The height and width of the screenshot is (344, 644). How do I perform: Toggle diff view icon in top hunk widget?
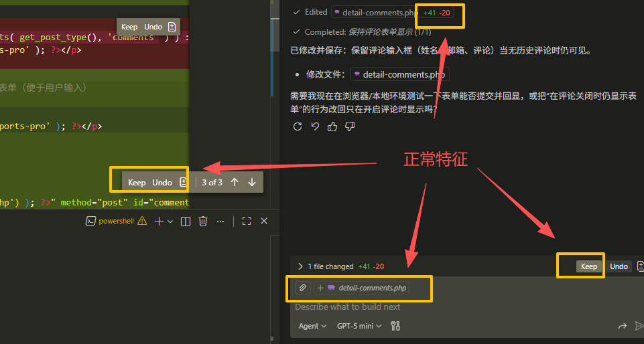172,27
